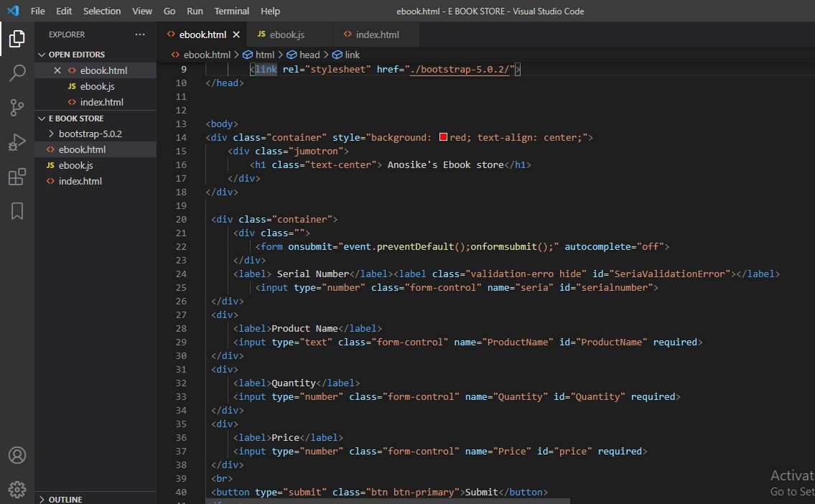
Task: Click the "SeriaValidationError" id string
Action: pyautogui.click(x=669, y=274)
